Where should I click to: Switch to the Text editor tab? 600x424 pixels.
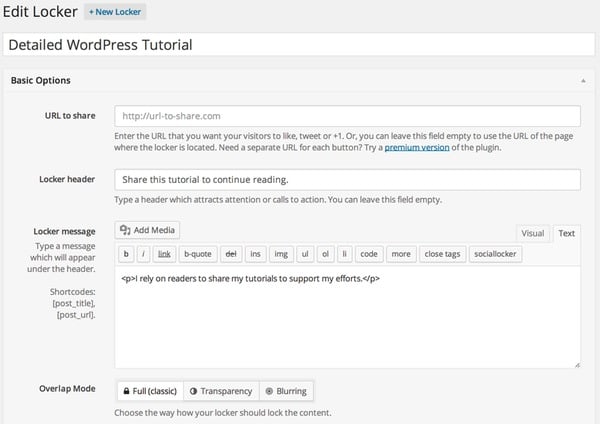click(566, 233)
